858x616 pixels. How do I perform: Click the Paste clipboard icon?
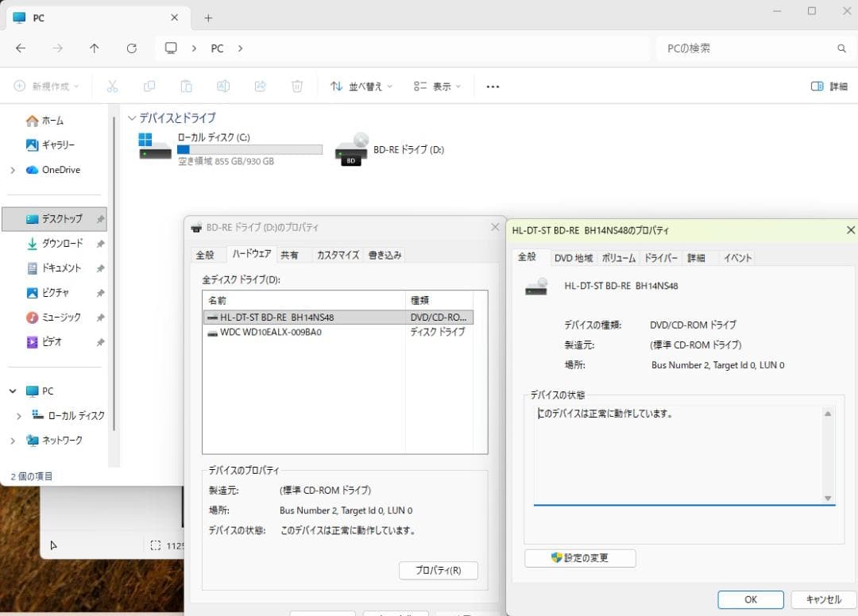point(186,86)
